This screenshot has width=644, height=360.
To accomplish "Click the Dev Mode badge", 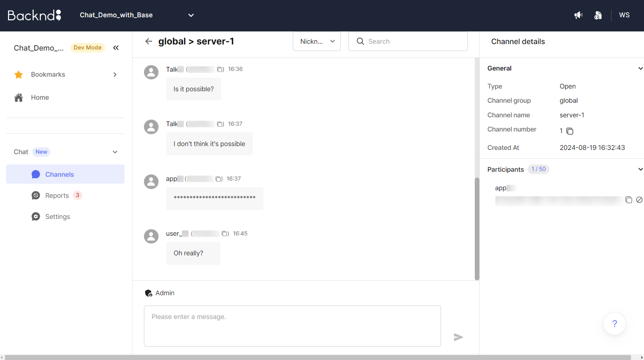I will coord(87,48).
